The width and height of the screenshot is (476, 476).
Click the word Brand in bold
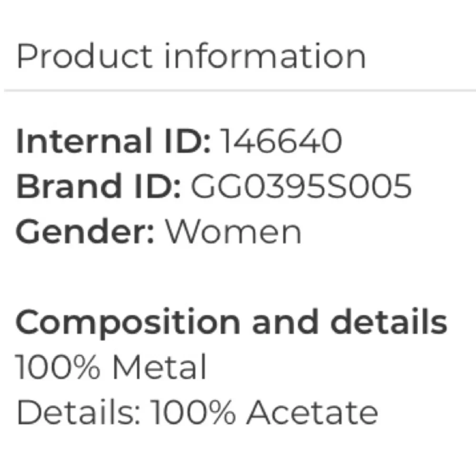(x=69, y=186)
